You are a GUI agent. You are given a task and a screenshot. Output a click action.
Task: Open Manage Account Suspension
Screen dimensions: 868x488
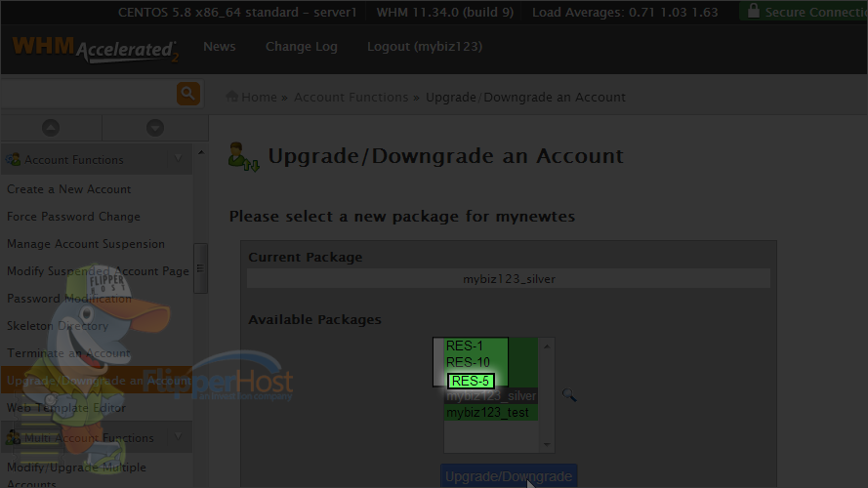pyautogui.click(x=86, y=243)
